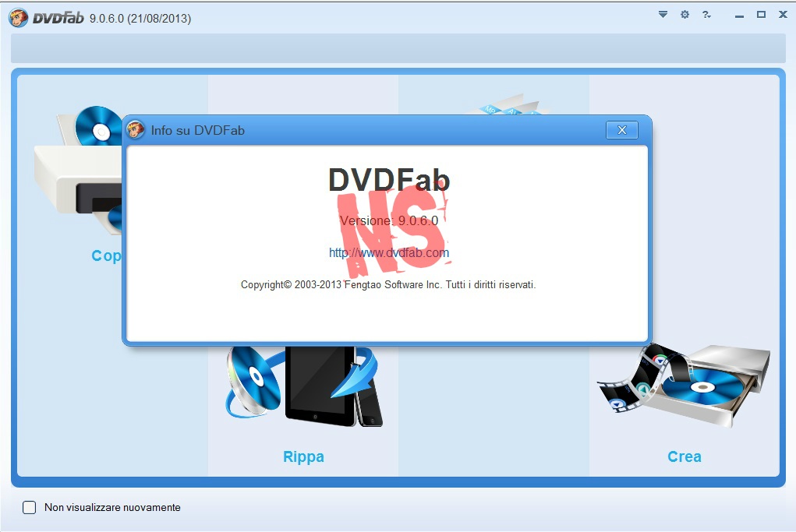Minimize the DVDFab main window
Screen dimensions: 796x532
coord(739,16)
